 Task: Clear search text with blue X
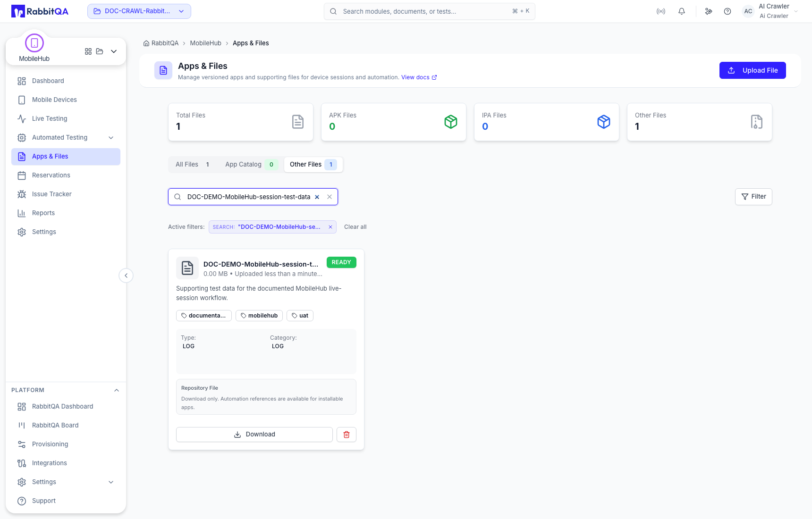tap(317, 197)
